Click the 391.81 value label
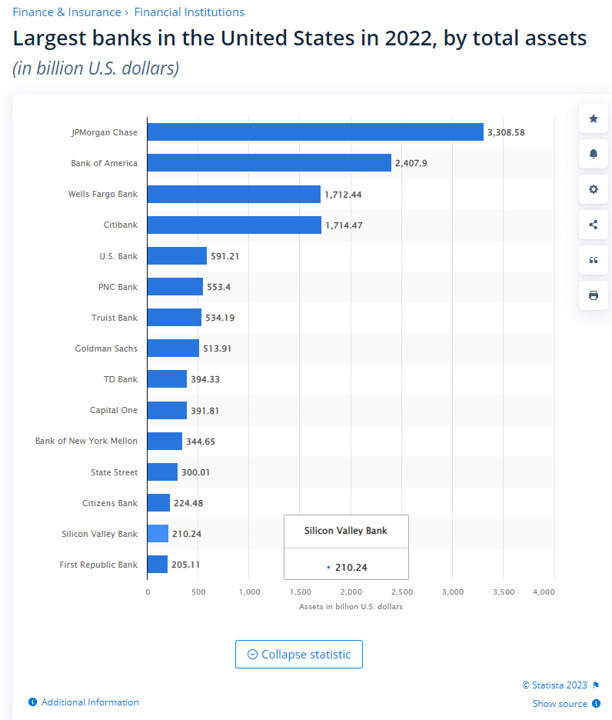This screenshot has width=612, height=720. point(205,411)
